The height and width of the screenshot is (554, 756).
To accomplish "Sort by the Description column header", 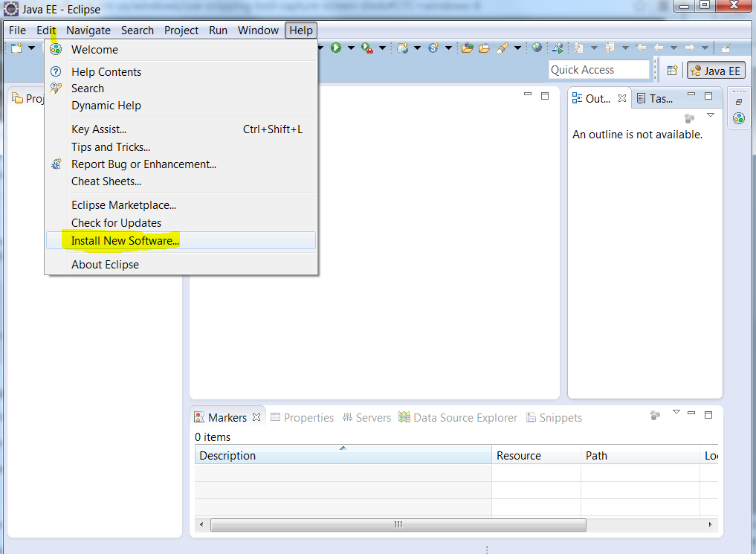I will pos(343,456).
